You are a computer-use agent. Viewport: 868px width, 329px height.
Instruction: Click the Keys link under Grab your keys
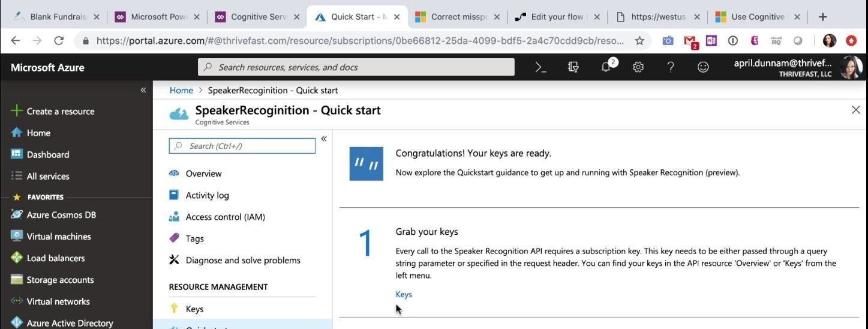[x=404, y=294]
